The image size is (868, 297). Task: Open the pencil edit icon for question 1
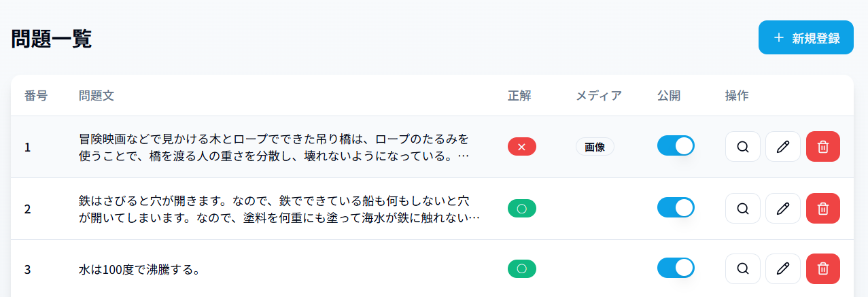782,147
